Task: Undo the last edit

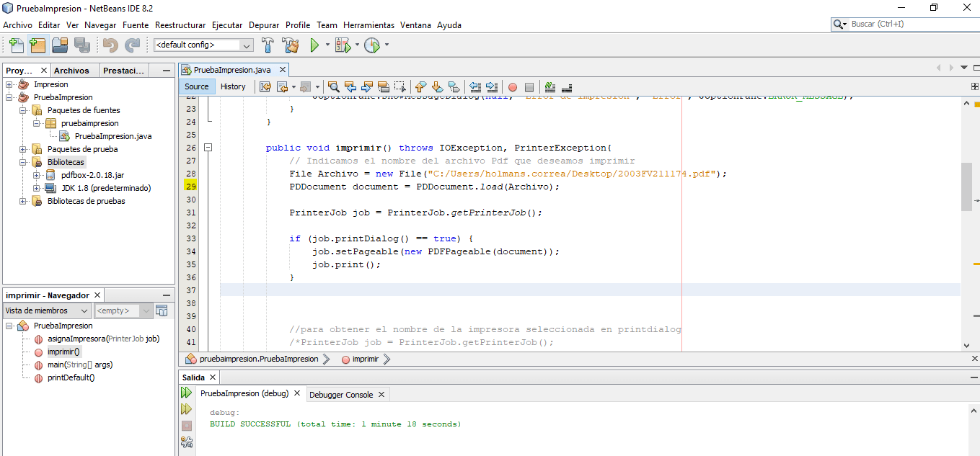Action: [108, 45]
